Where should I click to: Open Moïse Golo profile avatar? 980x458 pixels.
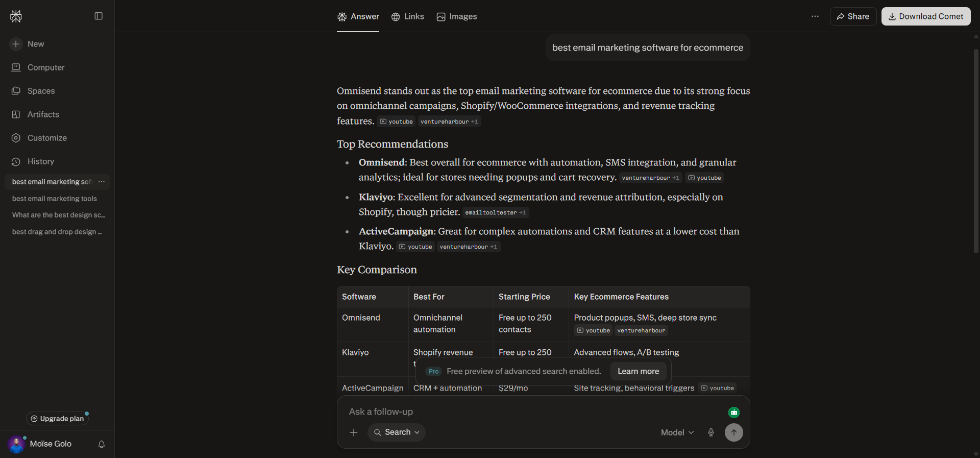(x=16, y=444)
